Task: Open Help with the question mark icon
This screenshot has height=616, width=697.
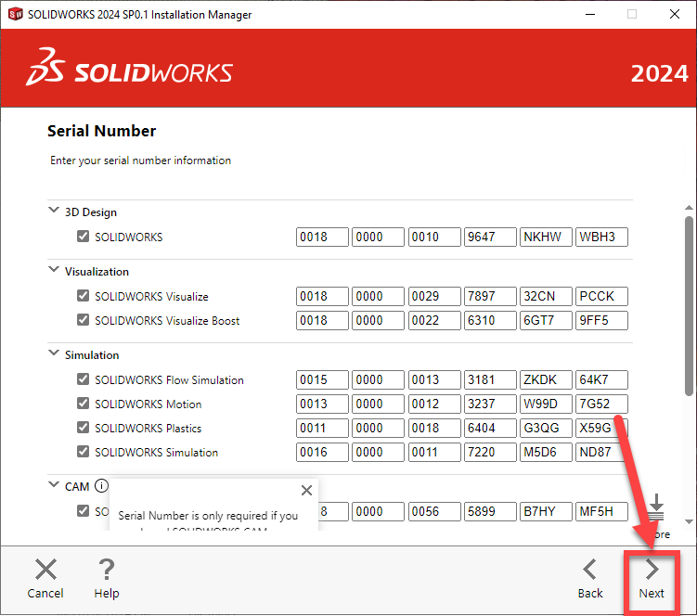Action: (106, 570)
